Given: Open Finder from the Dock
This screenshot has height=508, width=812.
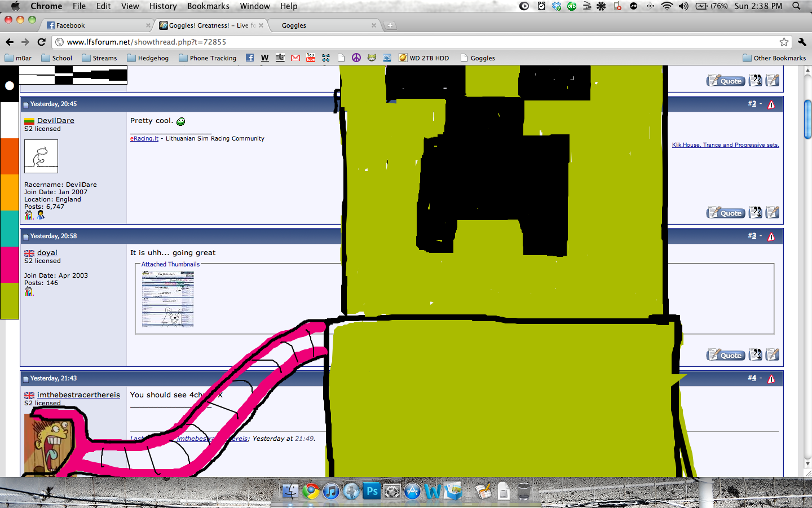Looking at the screenshot, I should pyautogui.click(x=290, y=491).
